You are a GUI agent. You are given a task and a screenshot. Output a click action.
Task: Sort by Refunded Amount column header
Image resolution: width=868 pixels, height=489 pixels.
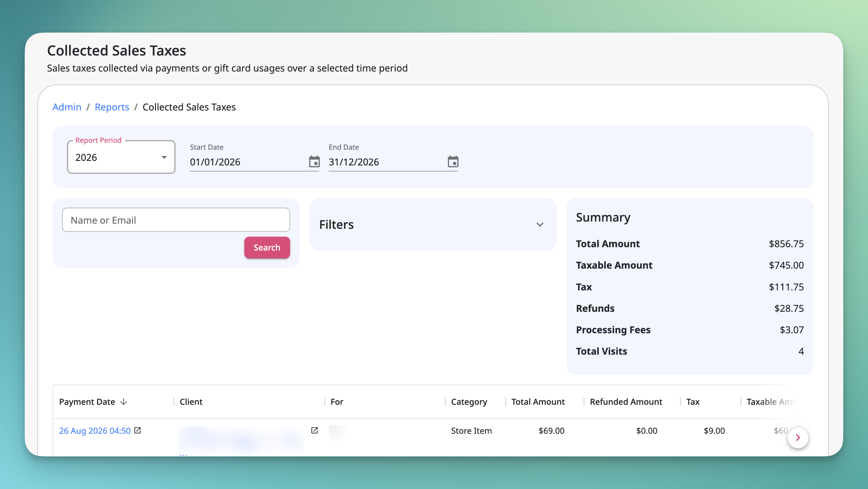click(x=626, y=402)
